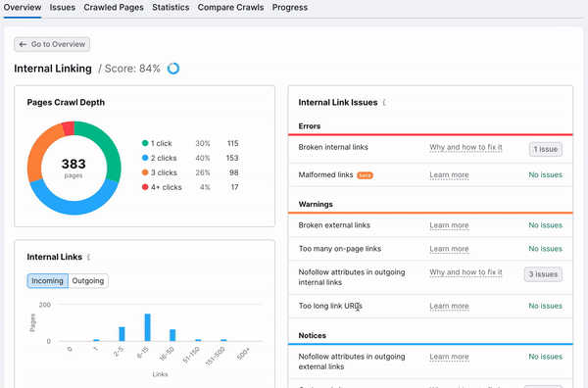This screenshot has height=388, width=588.
Task: Click the 2 clicks legend row
Action: point(190,158)
